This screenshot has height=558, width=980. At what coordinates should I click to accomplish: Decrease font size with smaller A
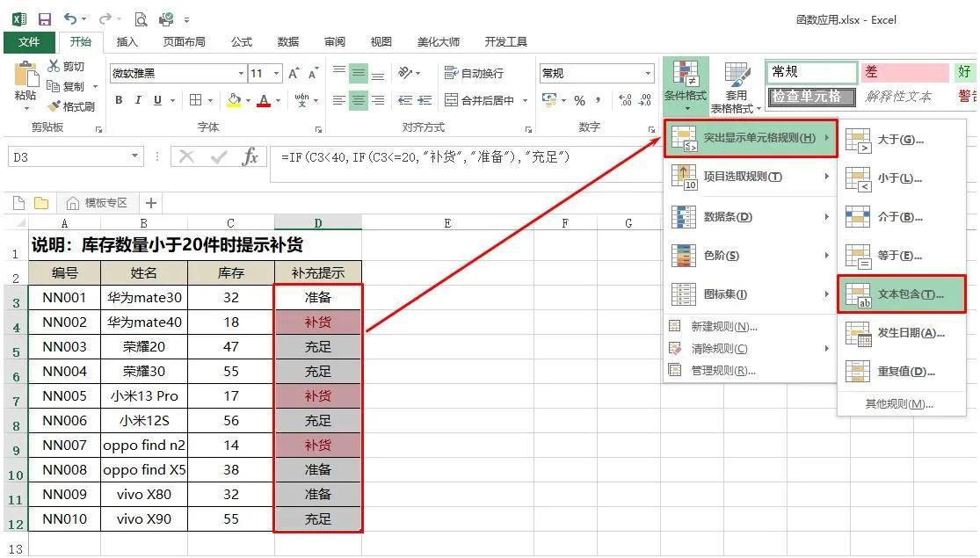coord(313,73)
